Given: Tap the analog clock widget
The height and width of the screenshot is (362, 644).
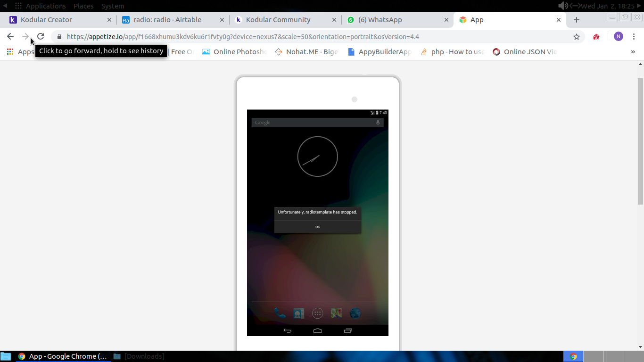Looking at the screenshot, I should (318, 156).
